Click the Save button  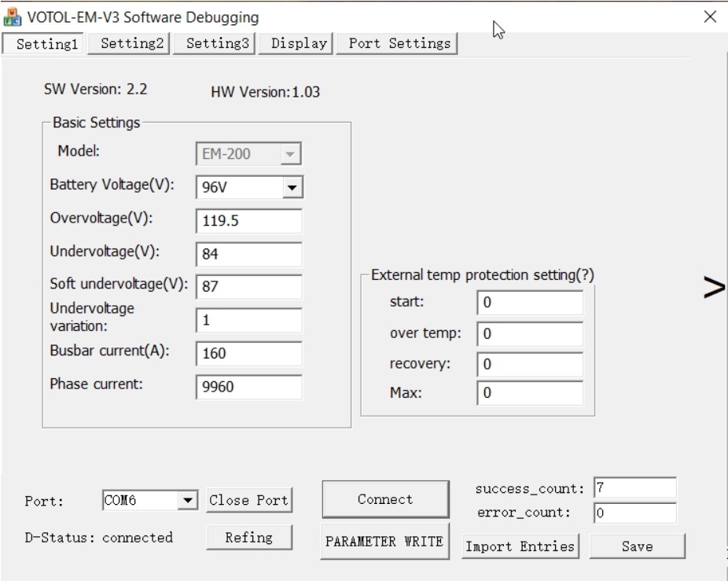point(637,546)
